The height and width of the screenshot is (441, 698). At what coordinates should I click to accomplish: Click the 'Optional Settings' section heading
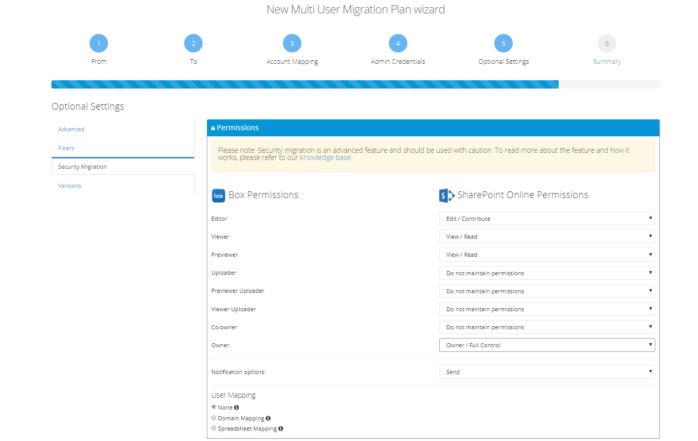[x=88, y=107]
